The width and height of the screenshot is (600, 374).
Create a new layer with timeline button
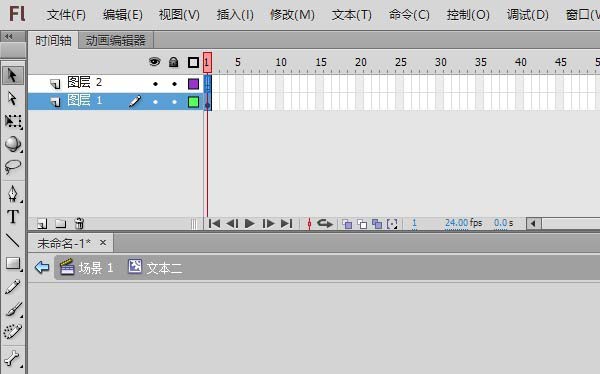point(42,224)
